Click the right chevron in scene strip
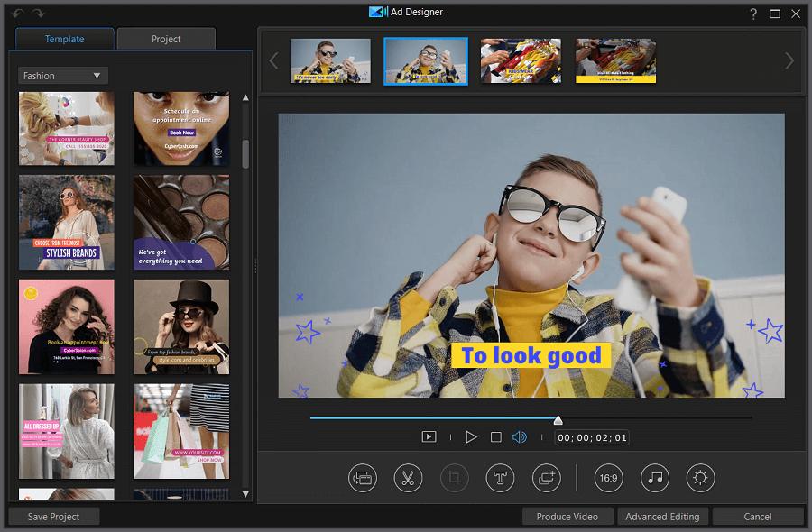 [x=789, y=61]
